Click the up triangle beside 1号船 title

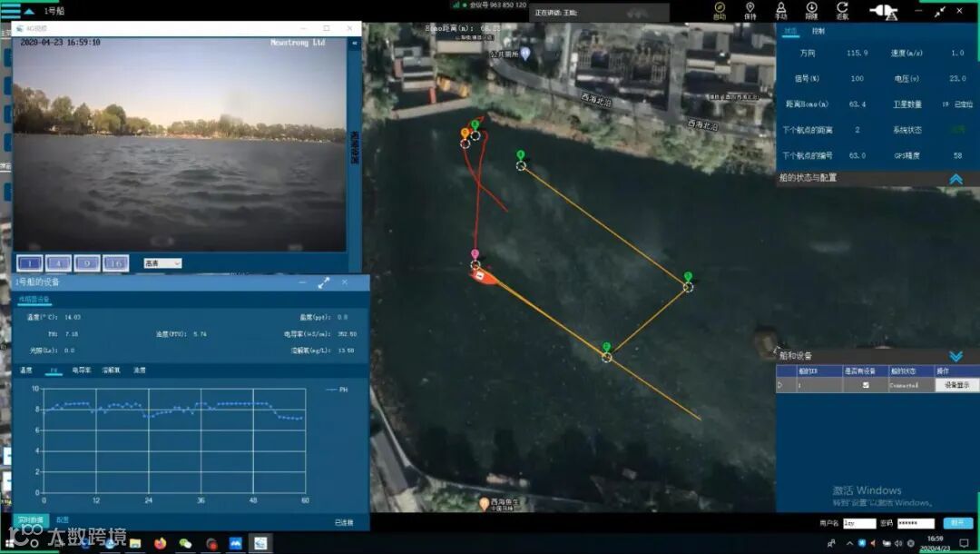29,11
